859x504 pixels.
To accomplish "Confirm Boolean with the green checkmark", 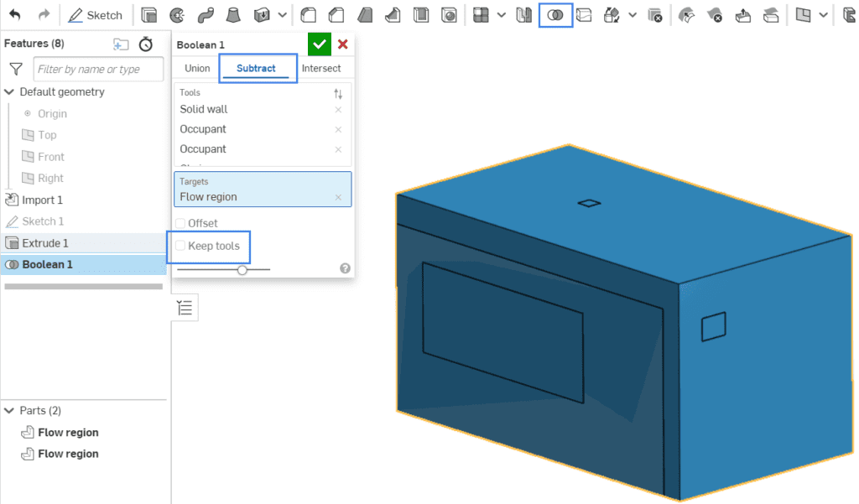I will pyautogui.click(x=318, y=43).
